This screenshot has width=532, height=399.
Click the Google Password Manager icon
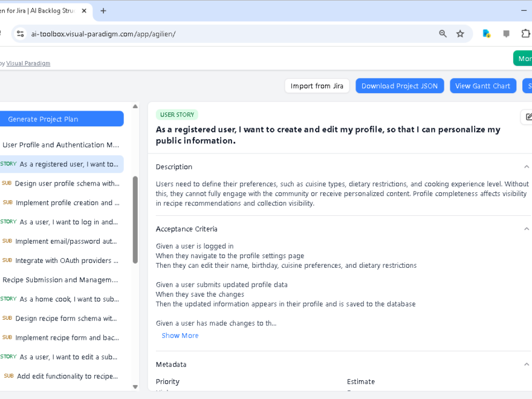[x=486, y=34]
